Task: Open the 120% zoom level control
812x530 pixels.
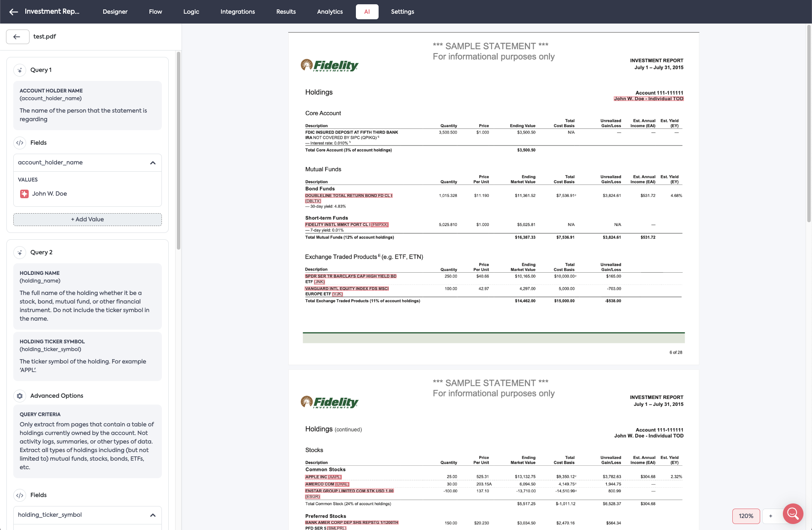Action: [x=746, y=516]
